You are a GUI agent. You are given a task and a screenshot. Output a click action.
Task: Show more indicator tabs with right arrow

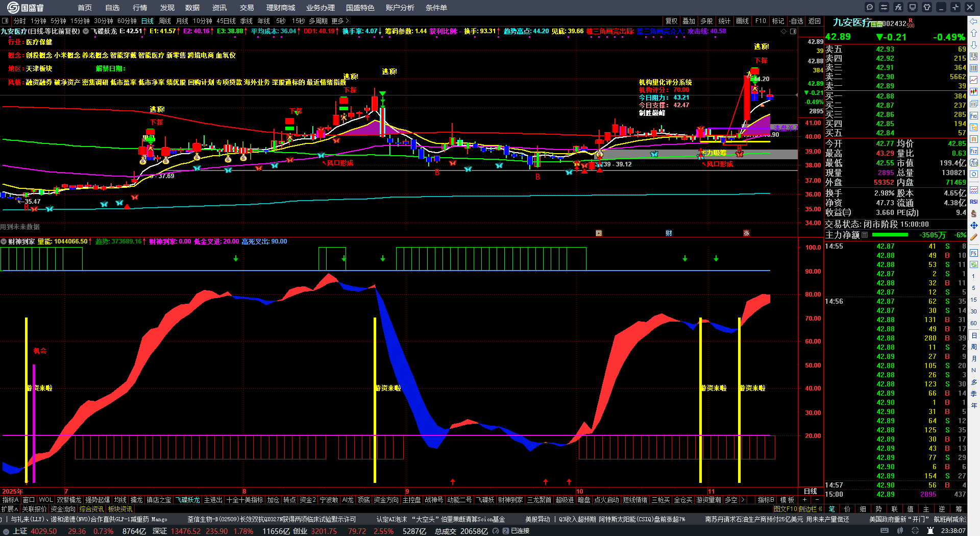[x=743, y=500]
